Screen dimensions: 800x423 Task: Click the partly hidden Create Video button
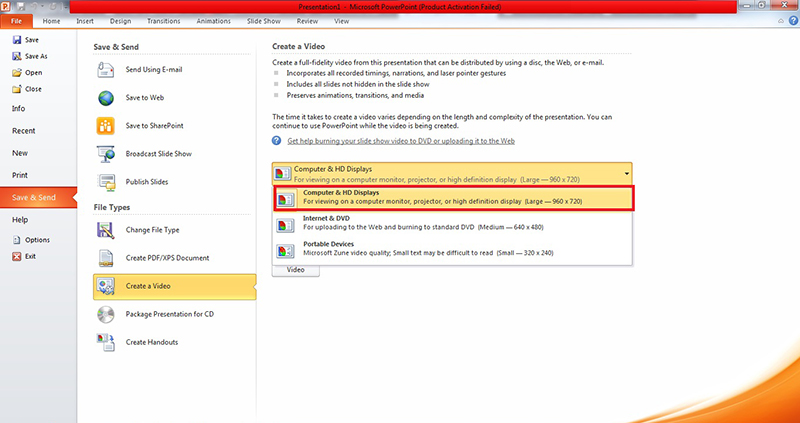296,270
